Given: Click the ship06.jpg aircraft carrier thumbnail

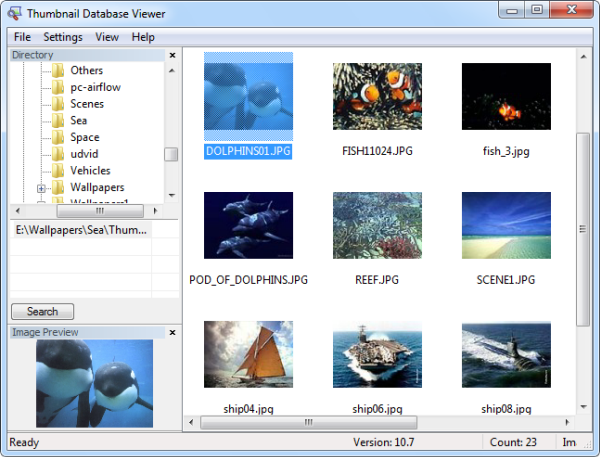Looking at the screenshot, I should click(x=377, y=355).
